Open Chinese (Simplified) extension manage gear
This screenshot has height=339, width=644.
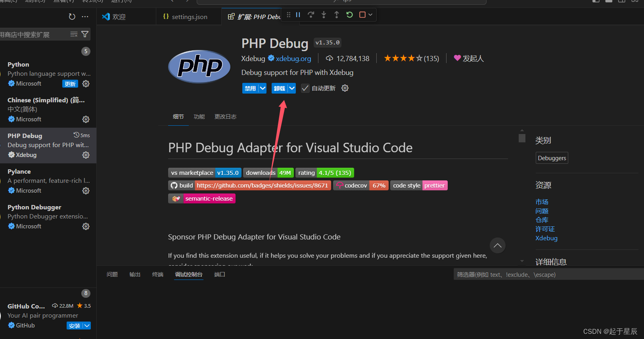[x=86, y=119]
